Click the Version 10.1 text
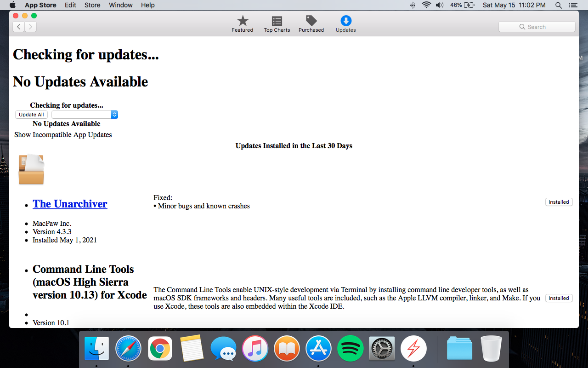This screenshot has height=368, width=588. point(51,323)
